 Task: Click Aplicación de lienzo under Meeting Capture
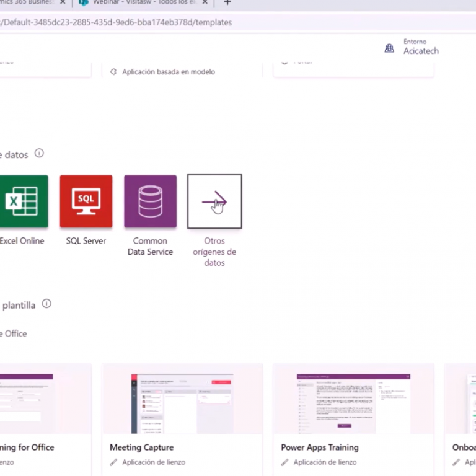154,462
